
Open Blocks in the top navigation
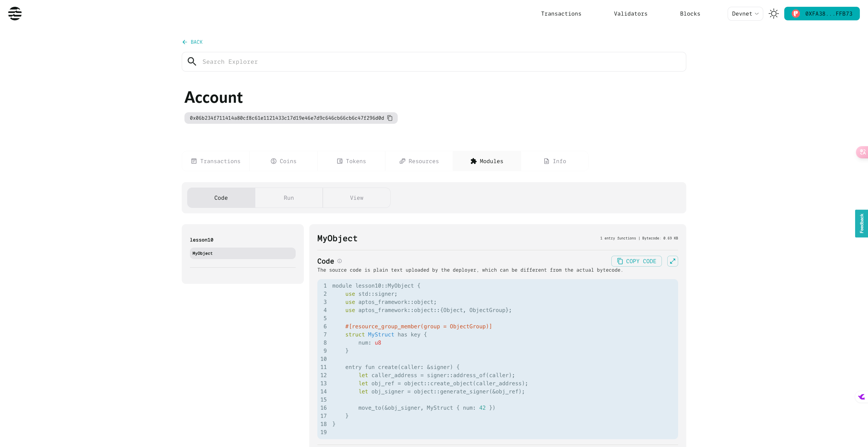690,14
